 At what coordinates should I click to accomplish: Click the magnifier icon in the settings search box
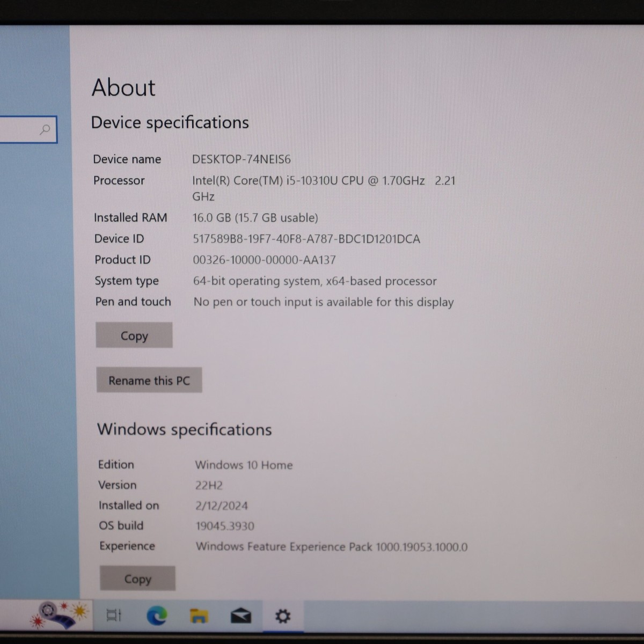pyautogui.click(x=45, y=129)
